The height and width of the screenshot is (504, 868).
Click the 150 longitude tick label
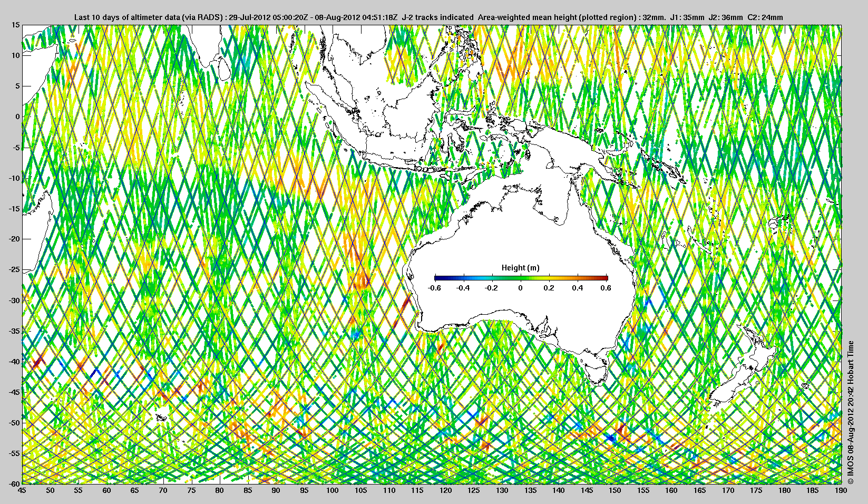coord(615,490)
